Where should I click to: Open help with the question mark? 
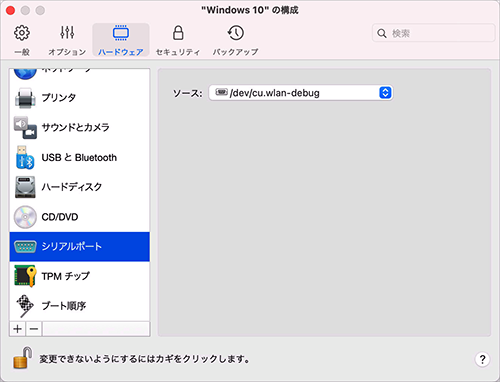[482, 359]
